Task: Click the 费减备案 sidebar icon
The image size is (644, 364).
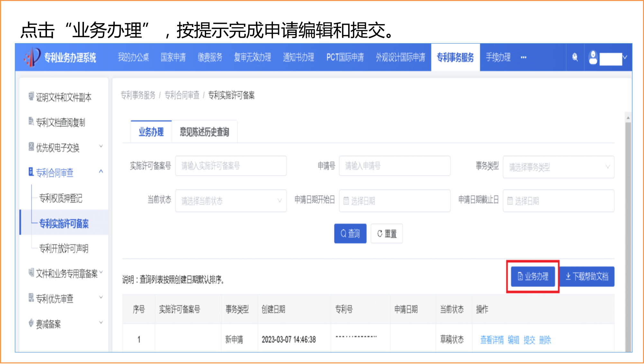Action: (x=31, y=323)
